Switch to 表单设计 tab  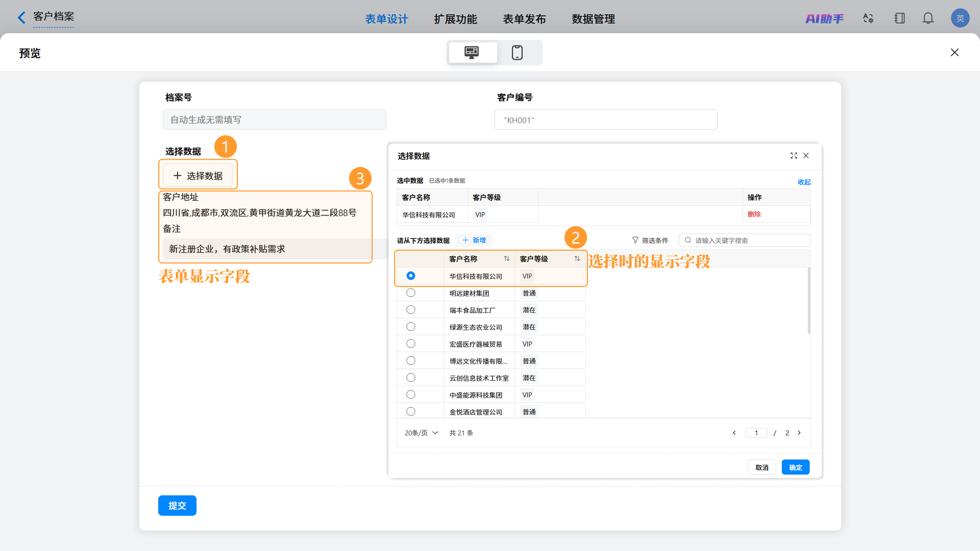[x=387, y=19]
